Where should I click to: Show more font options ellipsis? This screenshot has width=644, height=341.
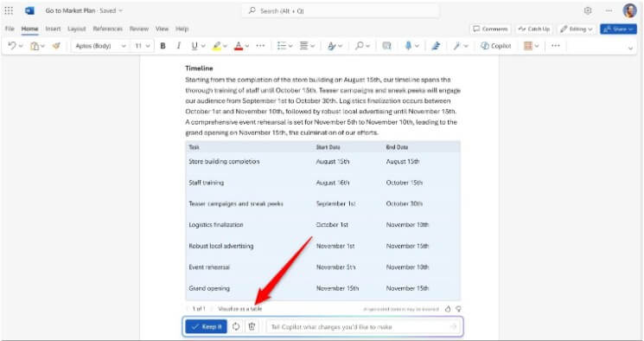260,46
